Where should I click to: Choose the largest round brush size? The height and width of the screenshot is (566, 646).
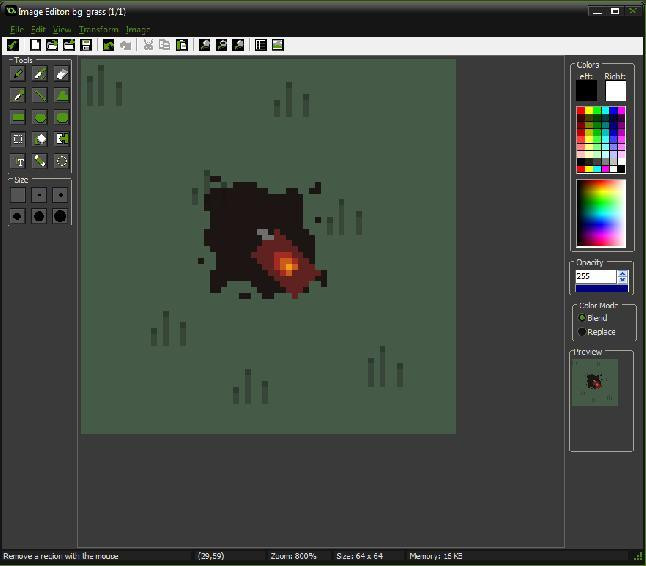click(x=60, y=216)
